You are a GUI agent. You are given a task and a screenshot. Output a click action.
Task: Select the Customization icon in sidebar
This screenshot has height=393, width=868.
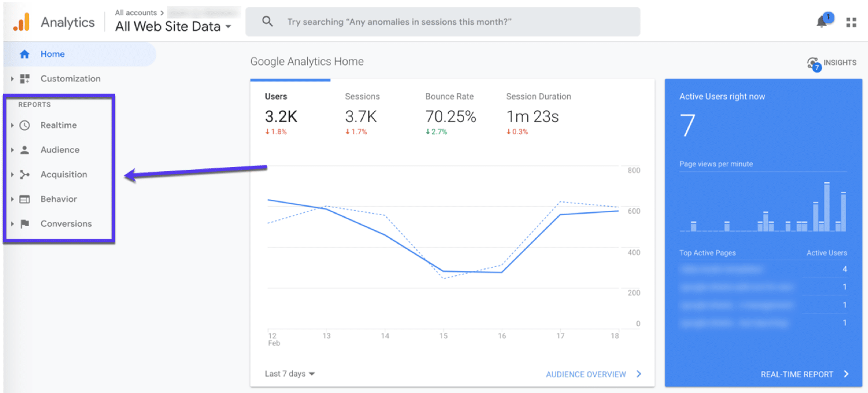pos(24,79)
